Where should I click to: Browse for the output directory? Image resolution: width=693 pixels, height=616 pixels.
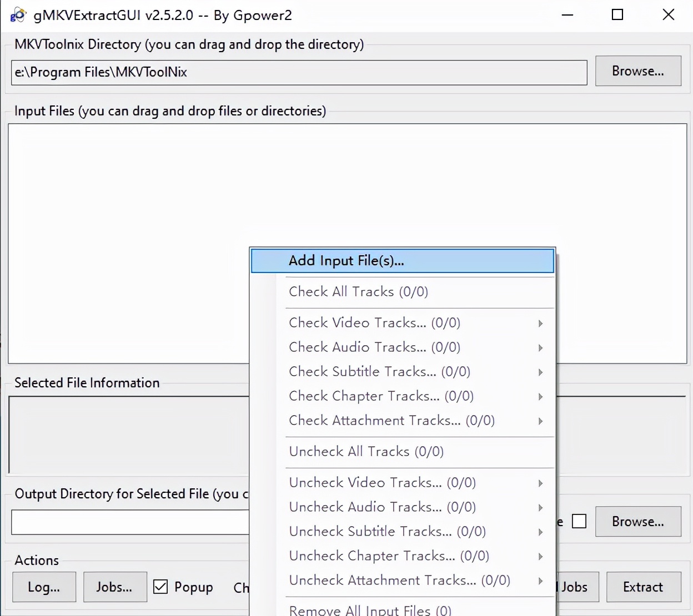(x=638, y=522)
